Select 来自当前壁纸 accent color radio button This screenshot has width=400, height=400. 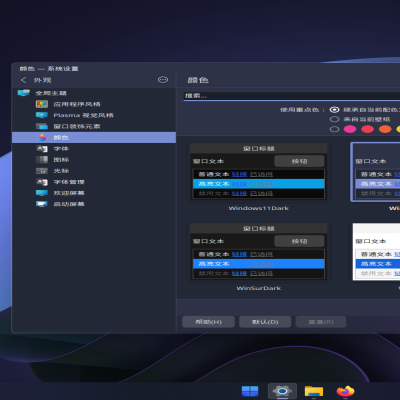[334, 119]
